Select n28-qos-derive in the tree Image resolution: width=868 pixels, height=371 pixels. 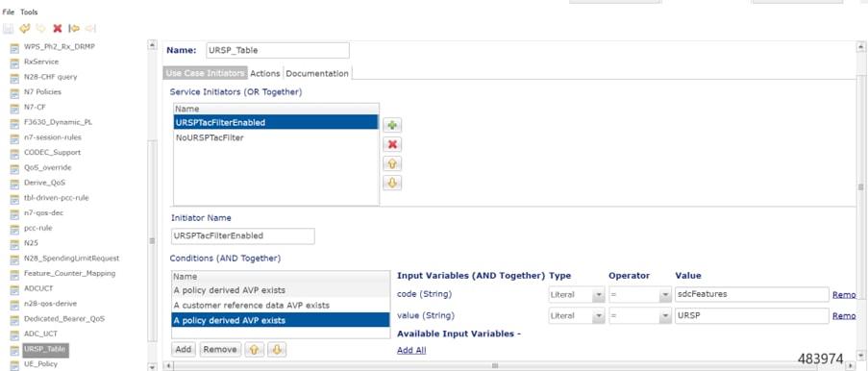tap(50, 304)
